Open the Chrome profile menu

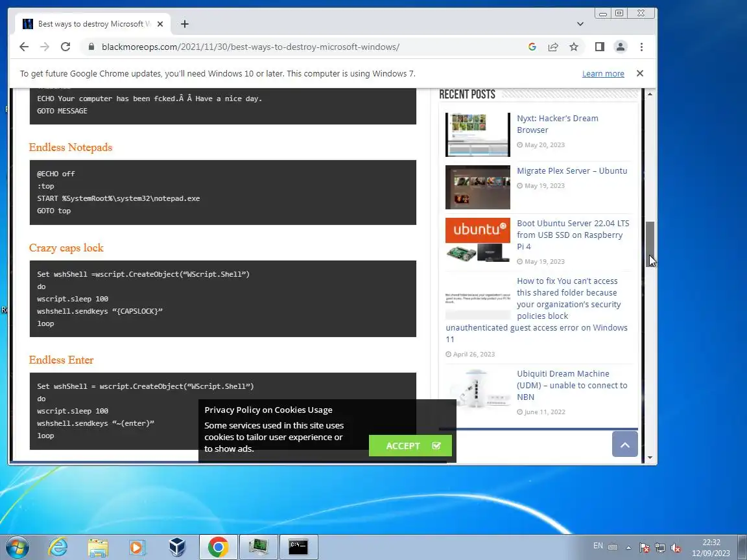(621, 47)
